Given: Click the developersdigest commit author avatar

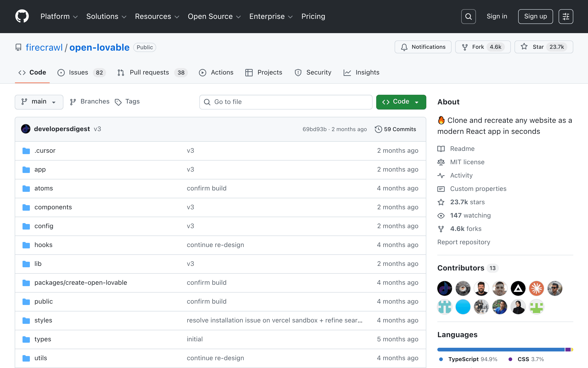Looking at the screenshot, I should 26,129.
